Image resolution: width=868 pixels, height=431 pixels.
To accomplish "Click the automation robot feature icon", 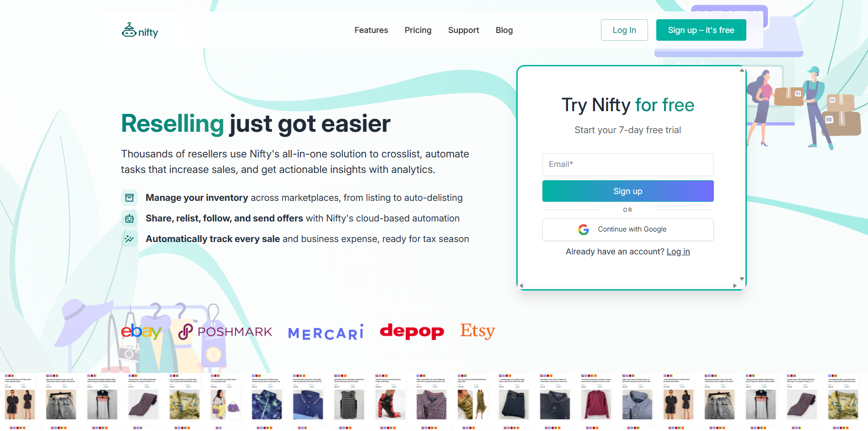I will pyautogui.click(x=129, y=218).
